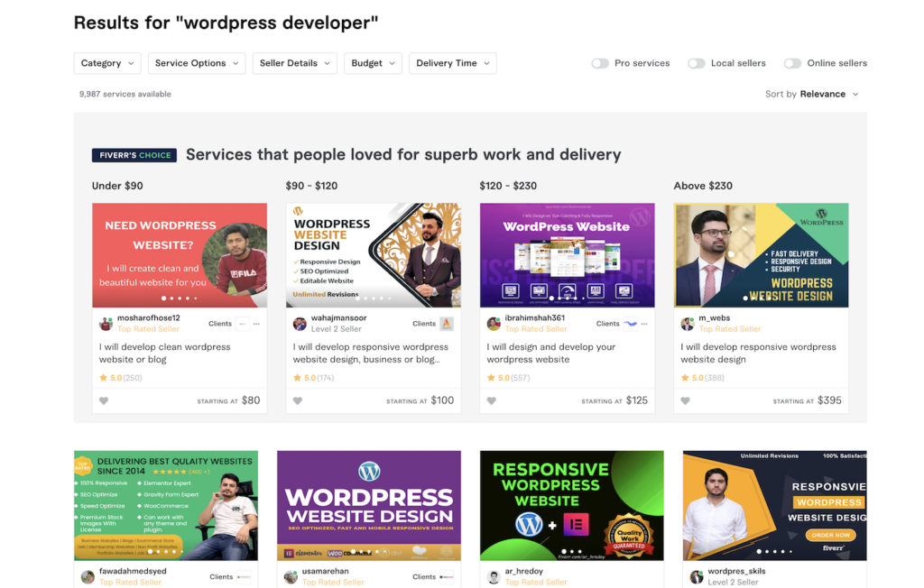This screenshot has width=924, height=588.
Task: Click wordpres_skils seller avatar
Action: (697, 577)
